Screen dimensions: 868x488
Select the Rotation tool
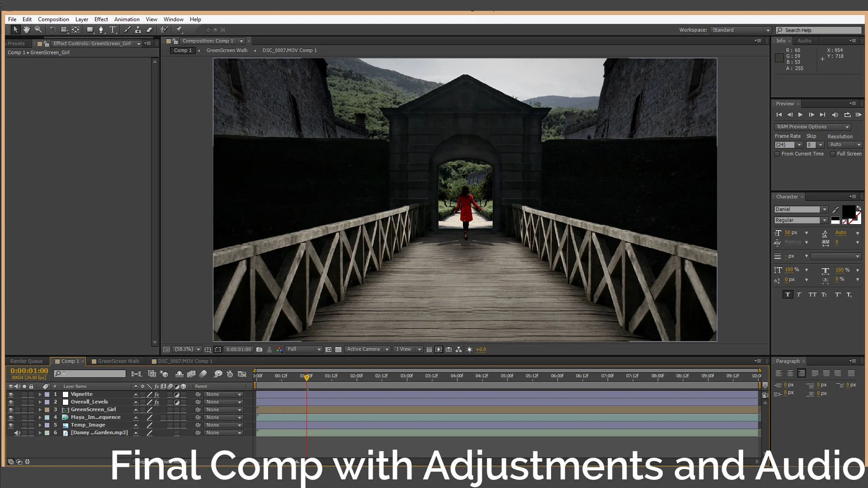point(52,30)
